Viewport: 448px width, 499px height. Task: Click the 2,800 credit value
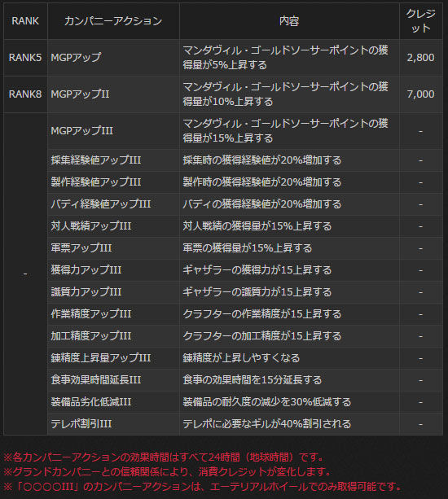(420, 58)
